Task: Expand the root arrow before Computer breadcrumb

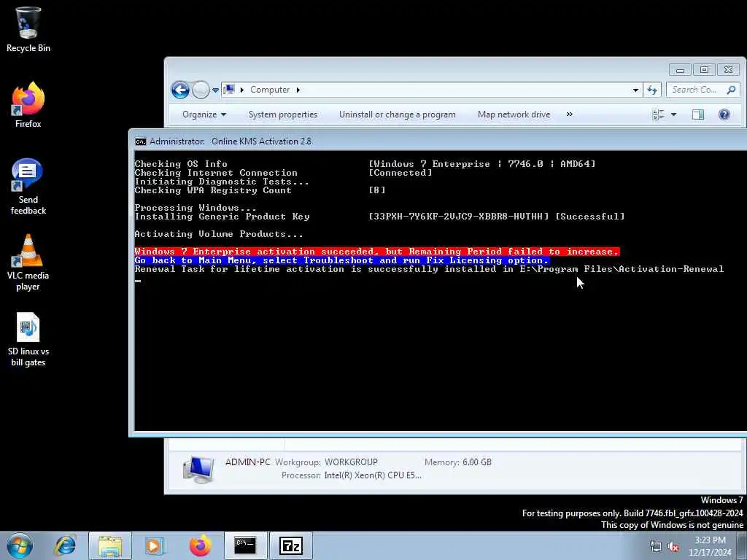Action: pyautogui.click(x=242, y=90)
